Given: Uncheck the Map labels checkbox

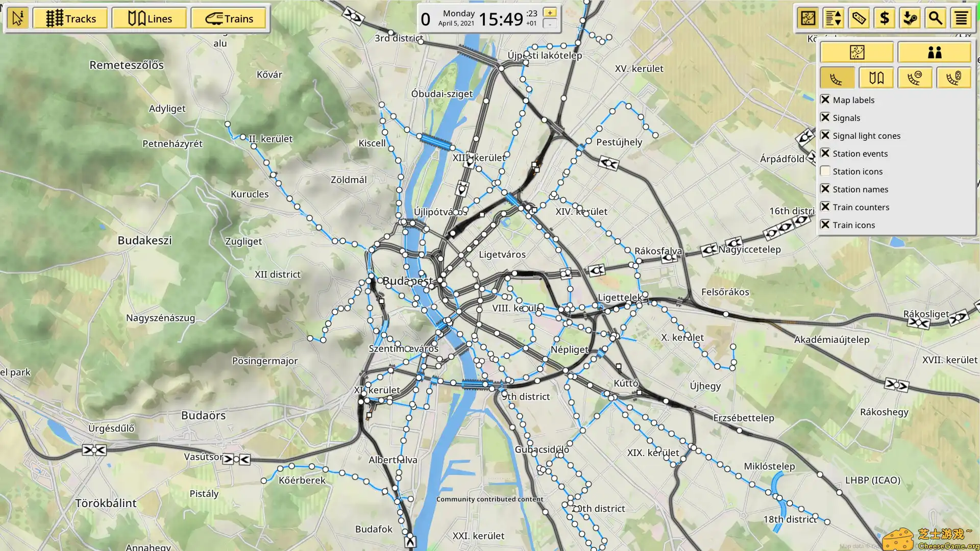Looking at the screenshot, I should point(825,99).
